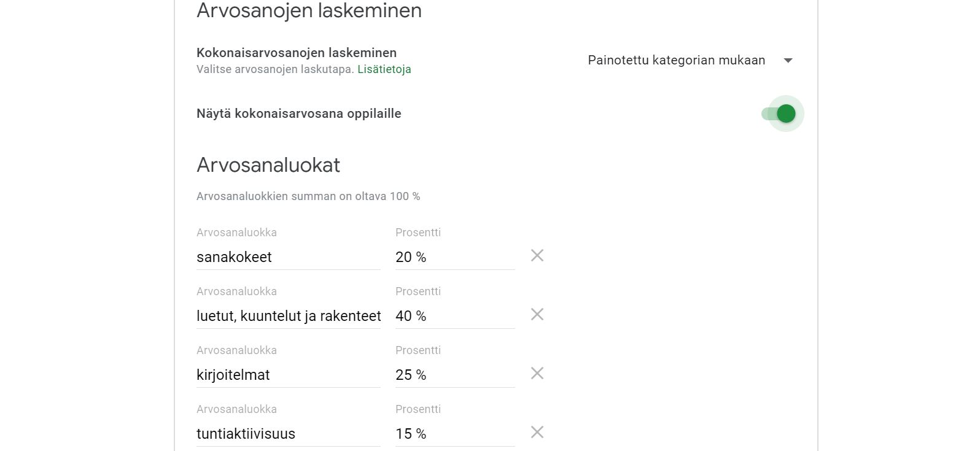980x451 pixels.
Task: Click the 40 % percentage field
Action: click(x=454, y=316)
